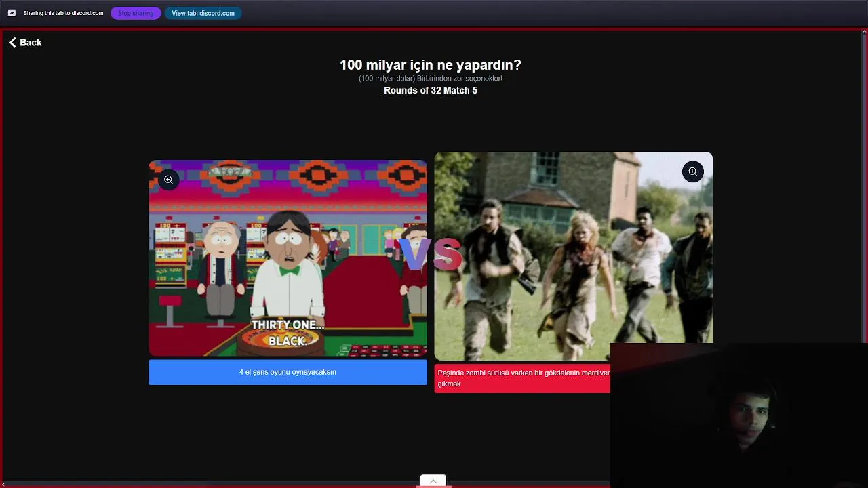Image resolution: width=868 pixels, height=488 pixels.
Task: Click the screen-share icon in the sharing bar
Action: [x=12, y=13]
